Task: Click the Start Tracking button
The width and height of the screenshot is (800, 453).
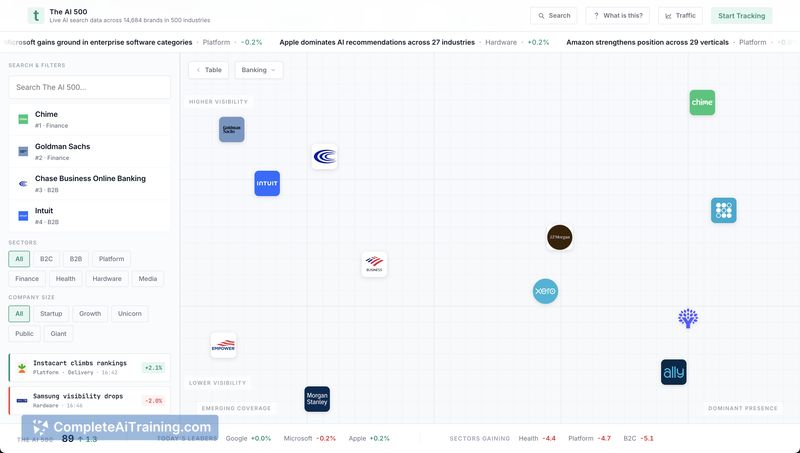Action: (x=741, y=16)
